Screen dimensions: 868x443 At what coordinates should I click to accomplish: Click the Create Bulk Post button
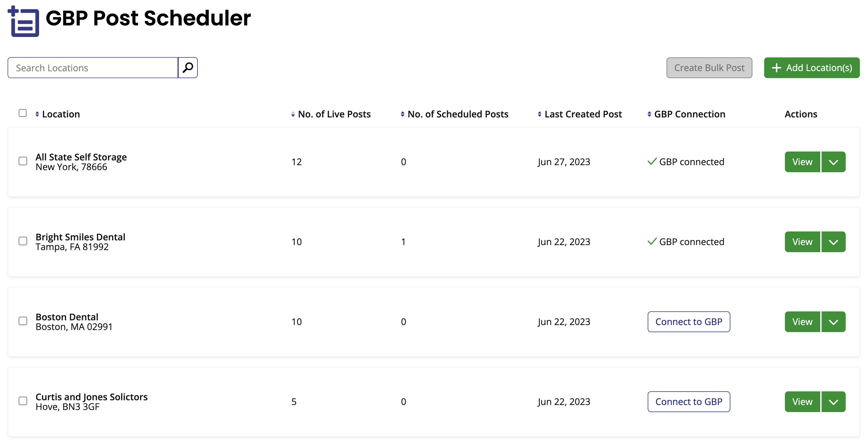coord(709,67)
